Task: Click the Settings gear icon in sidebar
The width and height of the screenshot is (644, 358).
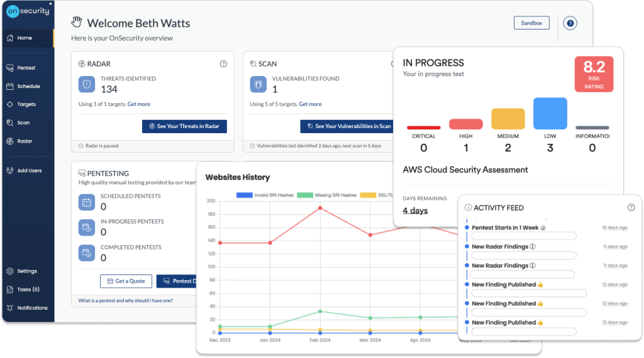Action: coord(10,271)
